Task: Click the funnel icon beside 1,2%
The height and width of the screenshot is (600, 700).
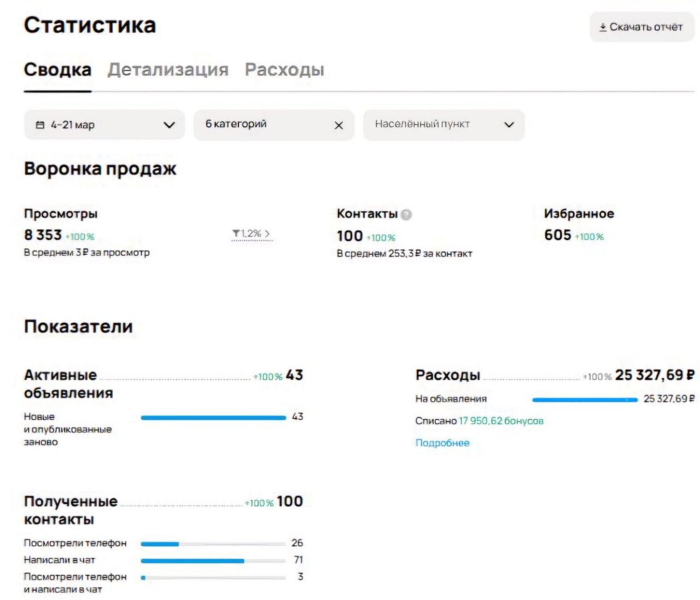Action: coord(236,234)
